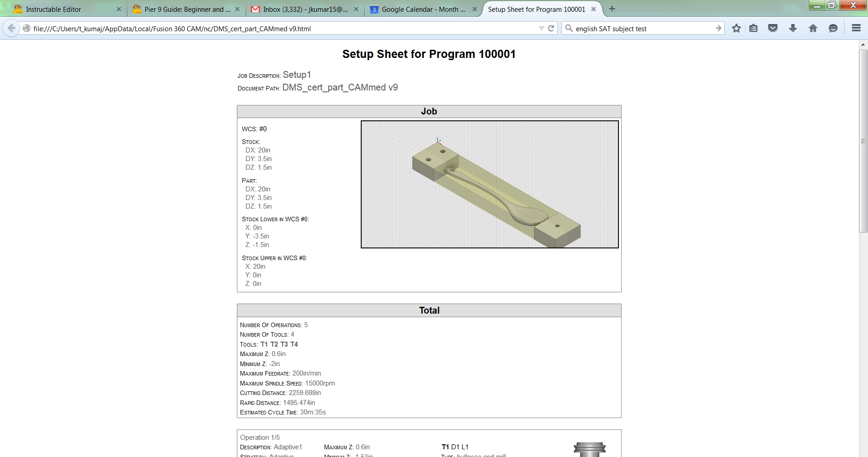Click the 'Minimum Z: -2in' line
Image resolution: width=868 pixels, height=457 pixels.
(260, 364)
